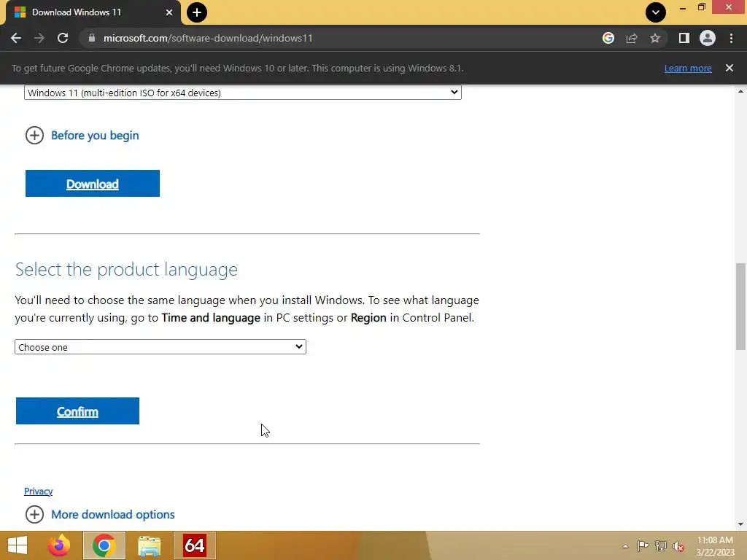747x560 pixels.
Task: Click the blue Download button
Action: (93, 183)
